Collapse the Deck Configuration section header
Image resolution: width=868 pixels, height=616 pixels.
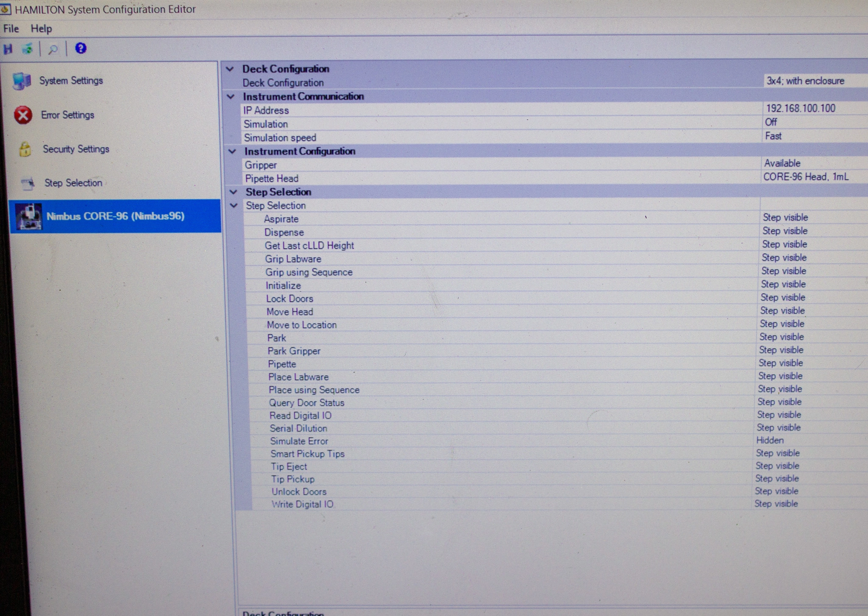click(230, 69)
